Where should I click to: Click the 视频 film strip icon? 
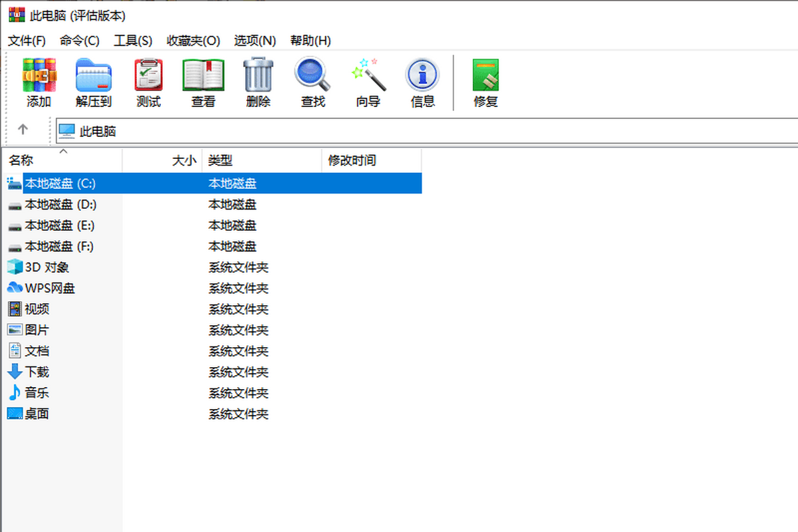point(14,309)
